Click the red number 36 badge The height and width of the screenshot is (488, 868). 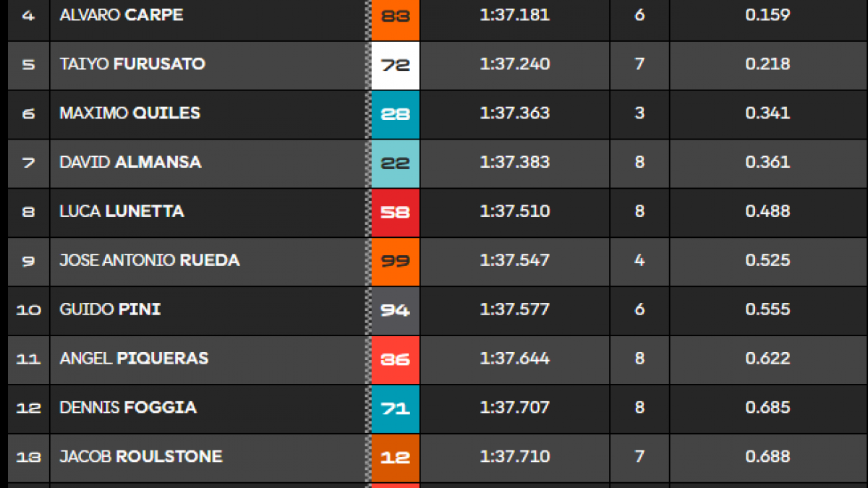[395, 359]
